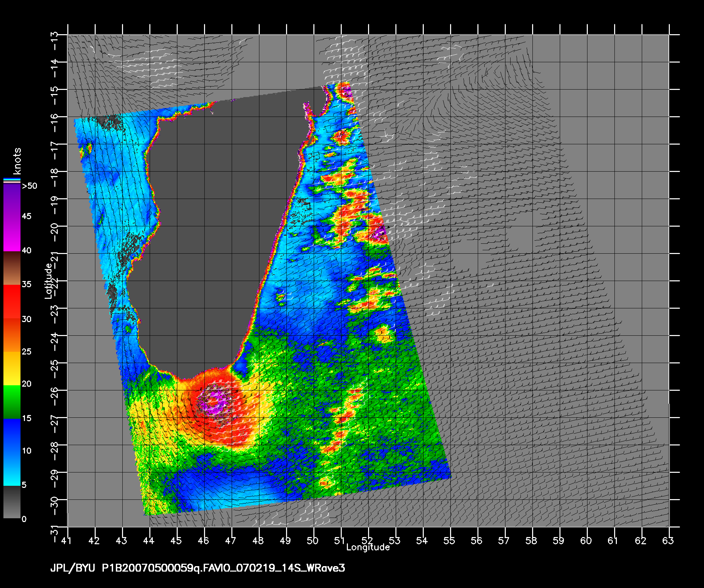Click the colorbar '35' tick label
This screenshot has height=588, width=704.
tap(26, 284)
